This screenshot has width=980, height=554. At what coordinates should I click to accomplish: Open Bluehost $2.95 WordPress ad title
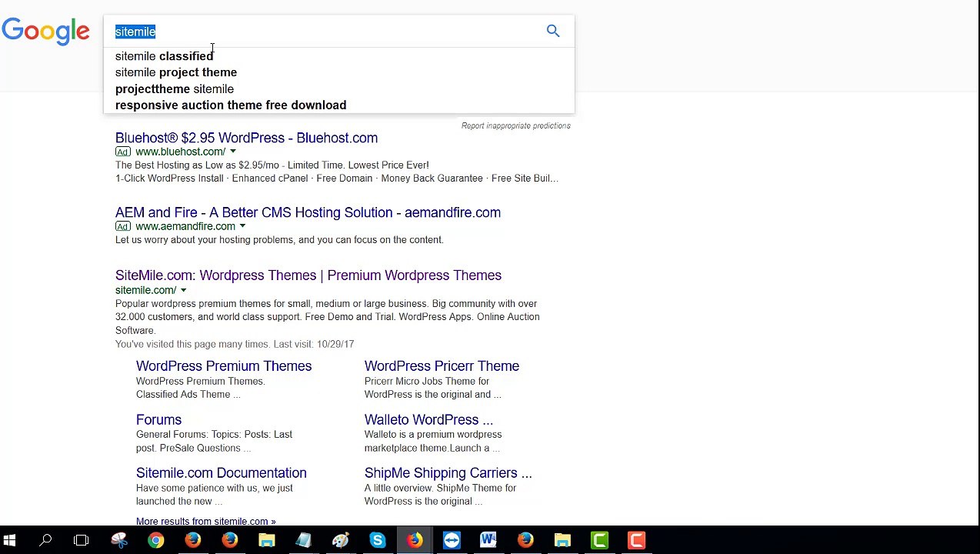click(x=246, y=138)
